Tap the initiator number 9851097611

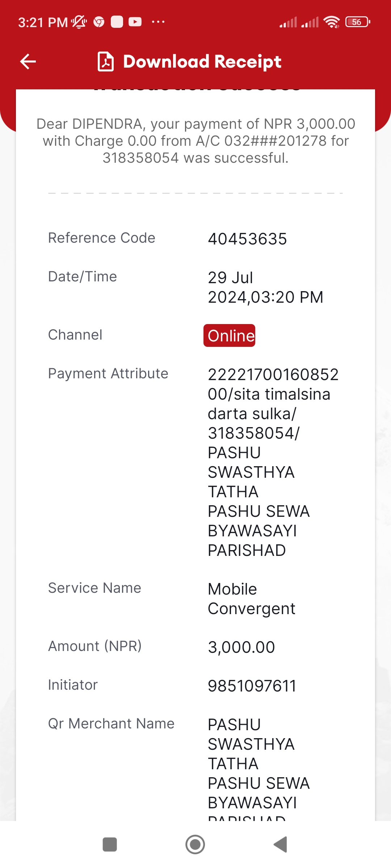[x=252, y=686]
